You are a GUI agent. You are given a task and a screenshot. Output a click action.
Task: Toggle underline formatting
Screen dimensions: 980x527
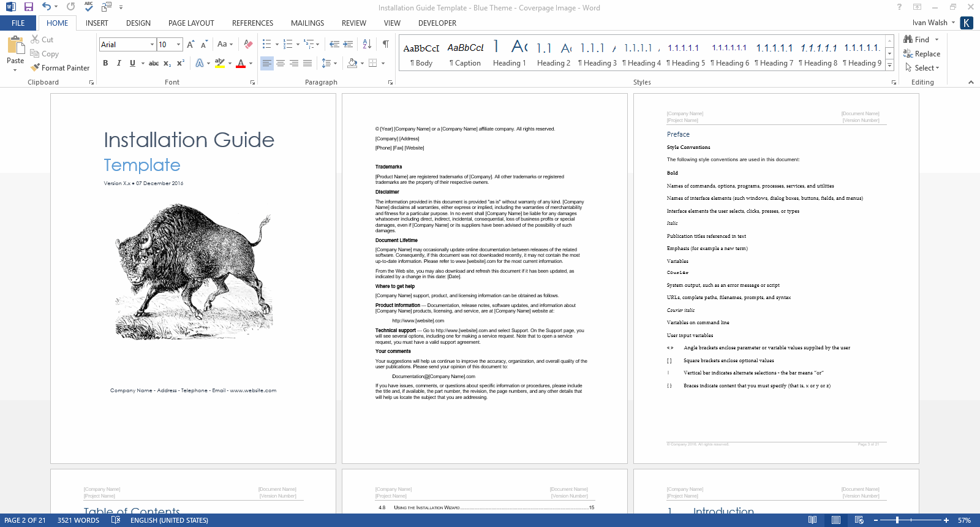132,63
